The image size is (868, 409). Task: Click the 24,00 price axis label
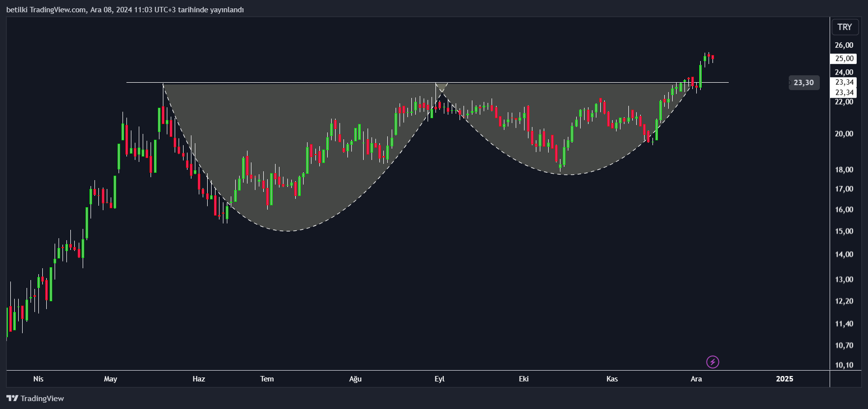(844, 72)
